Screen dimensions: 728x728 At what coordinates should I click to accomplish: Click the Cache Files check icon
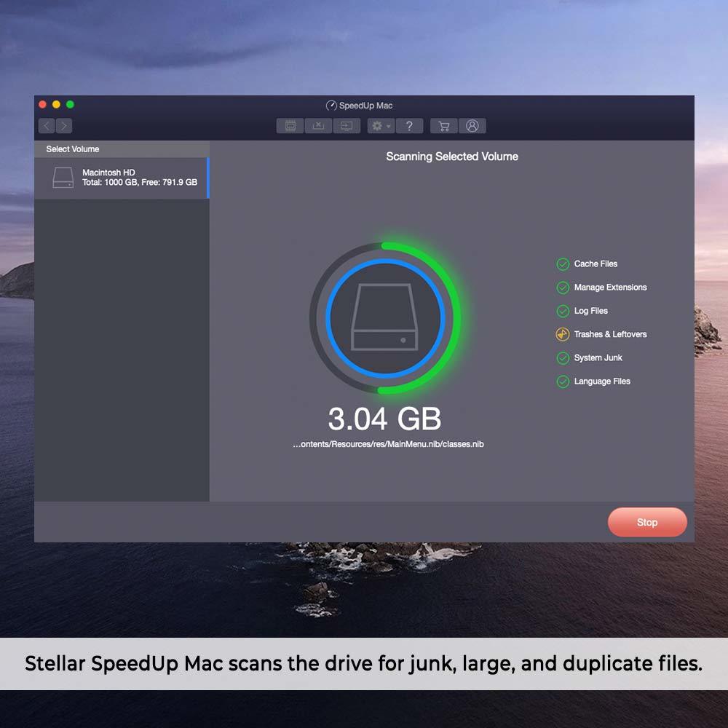[x=563, y=264]
